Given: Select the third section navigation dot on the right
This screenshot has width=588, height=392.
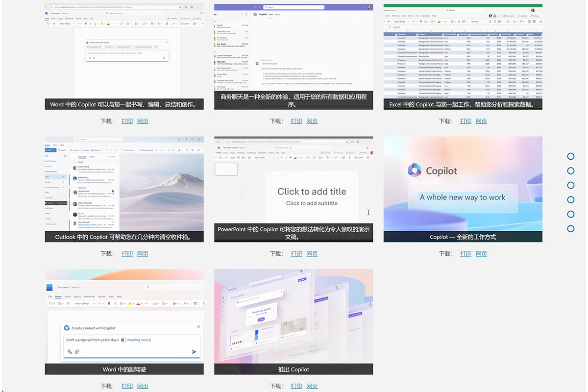Looking at the screenshot, I should 570,185.
